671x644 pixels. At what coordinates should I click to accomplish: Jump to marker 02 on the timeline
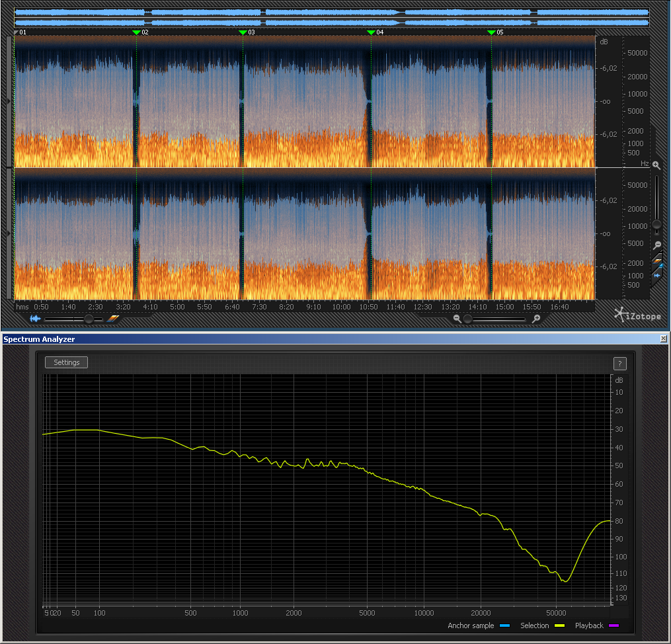click(x=137, y=32)
